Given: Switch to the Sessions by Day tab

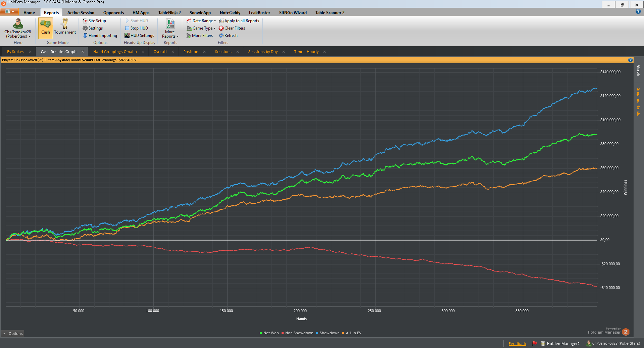Looking at the screenshot, I should point(263,52).
